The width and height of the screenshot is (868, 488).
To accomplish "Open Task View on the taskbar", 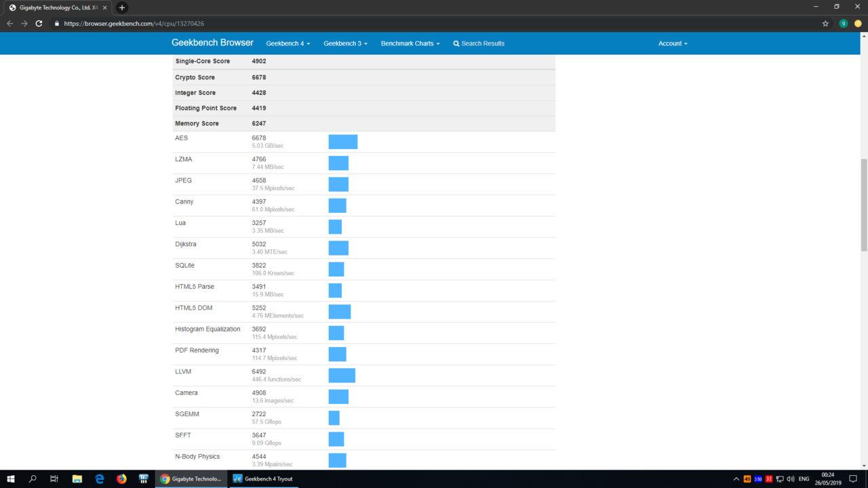I will pos(54,479).
